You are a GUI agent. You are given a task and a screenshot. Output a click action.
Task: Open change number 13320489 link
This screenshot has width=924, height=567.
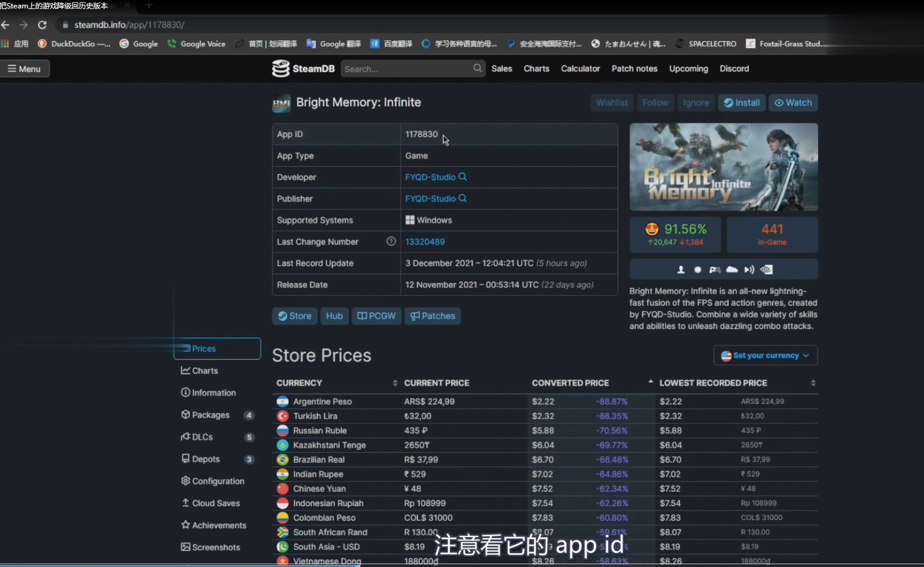pos(425,242)
